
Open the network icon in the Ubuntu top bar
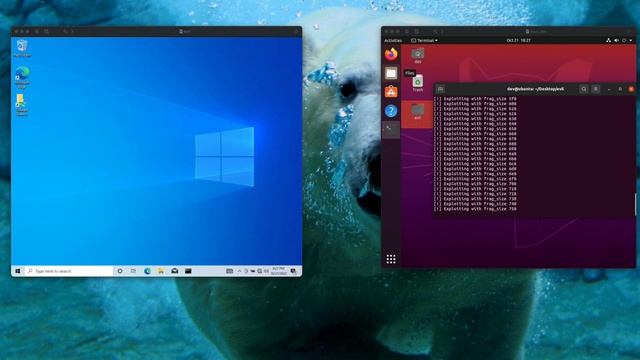[x=608, y=41]
